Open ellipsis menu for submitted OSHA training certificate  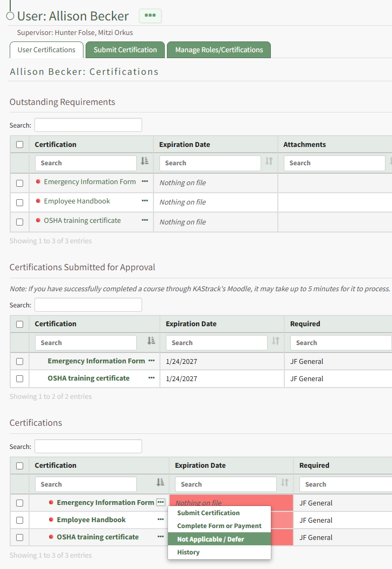tap(151, 378)
